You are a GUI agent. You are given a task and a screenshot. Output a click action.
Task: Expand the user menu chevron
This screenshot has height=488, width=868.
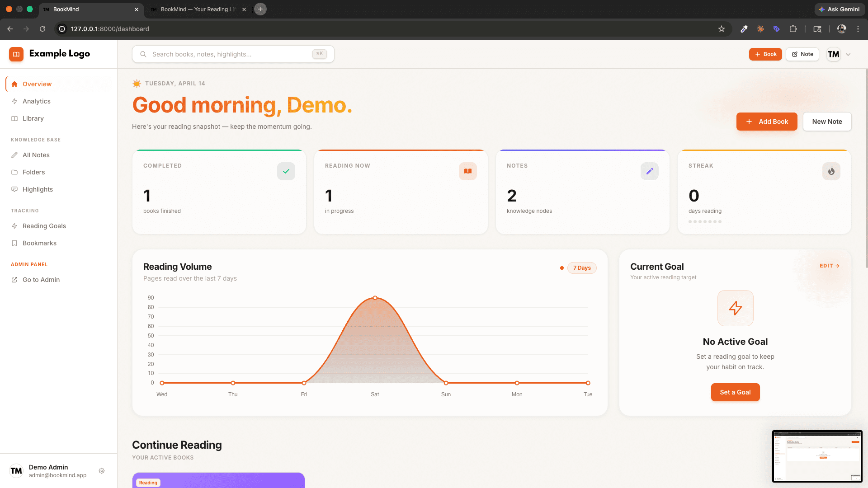point(848,54)
